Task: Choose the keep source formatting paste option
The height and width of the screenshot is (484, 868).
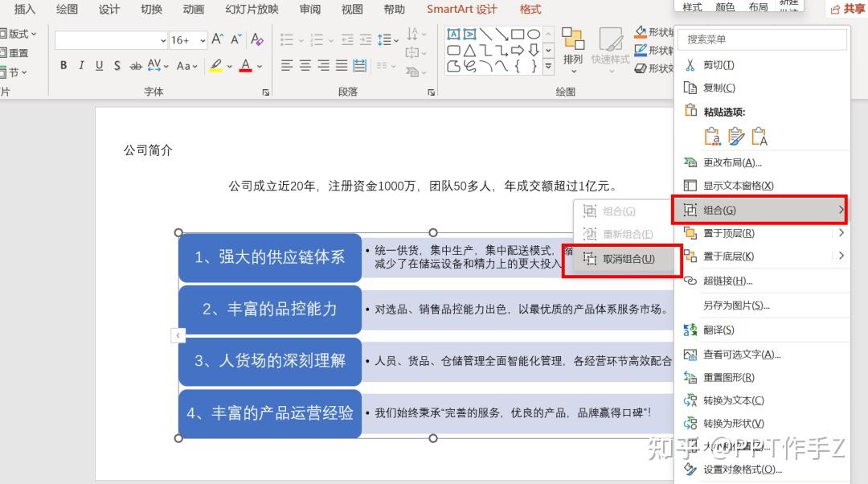Action: [x=712, y=137]
